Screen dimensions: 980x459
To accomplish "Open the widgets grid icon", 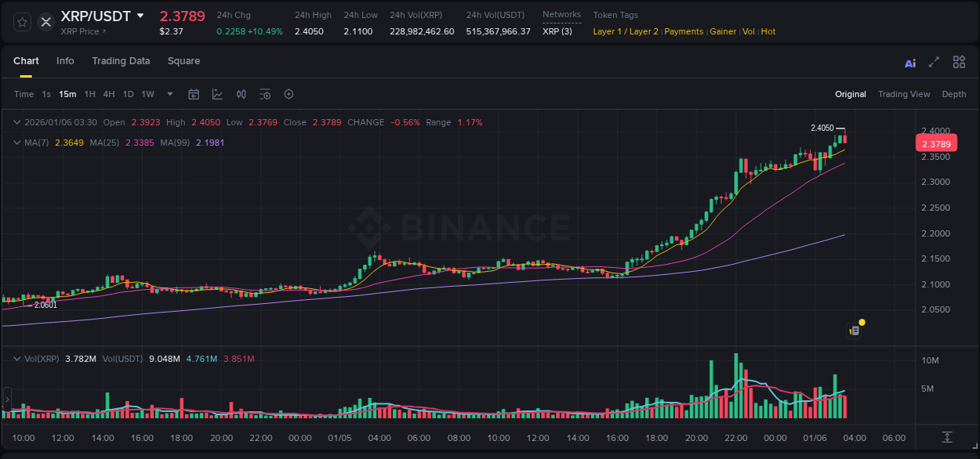I will click(x=959, y=62).
